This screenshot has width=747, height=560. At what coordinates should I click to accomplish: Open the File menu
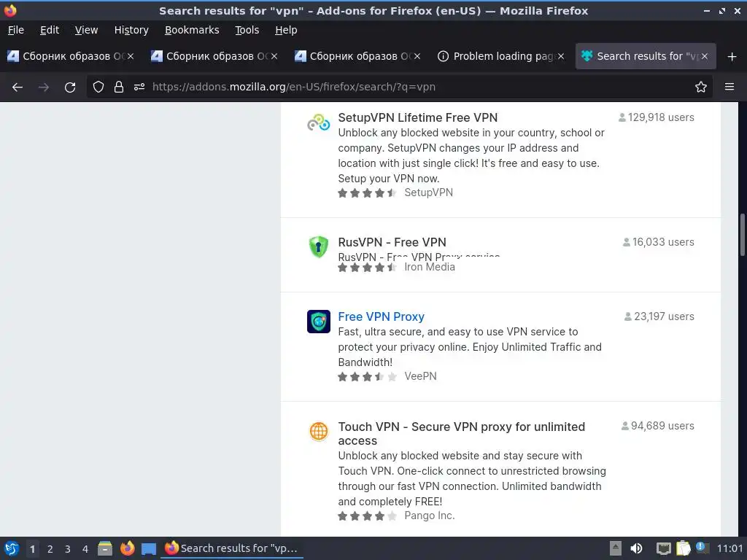[16, 30]
